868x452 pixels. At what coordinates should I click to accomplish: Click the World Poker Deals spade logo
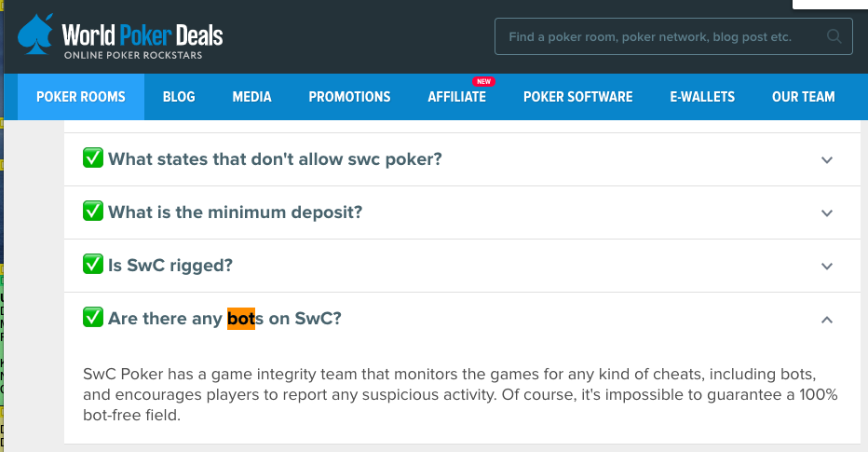click(x=35, y=34)
